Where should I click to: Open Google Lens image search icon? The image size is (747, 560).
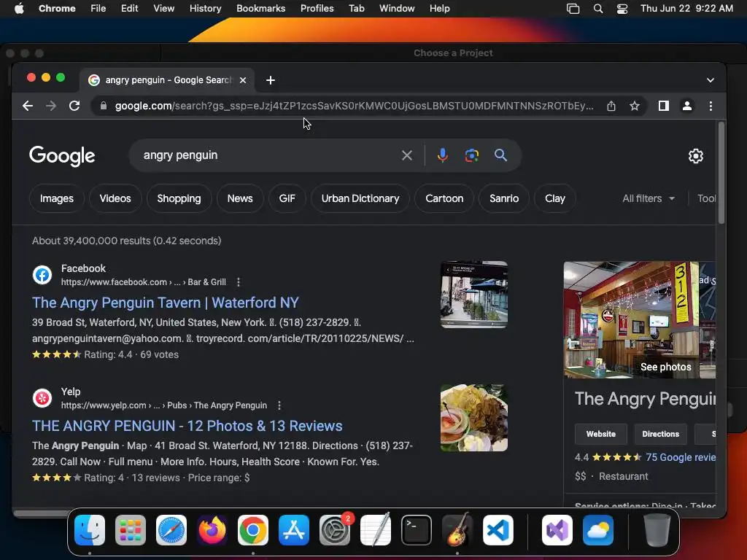(x=472, y=155)
